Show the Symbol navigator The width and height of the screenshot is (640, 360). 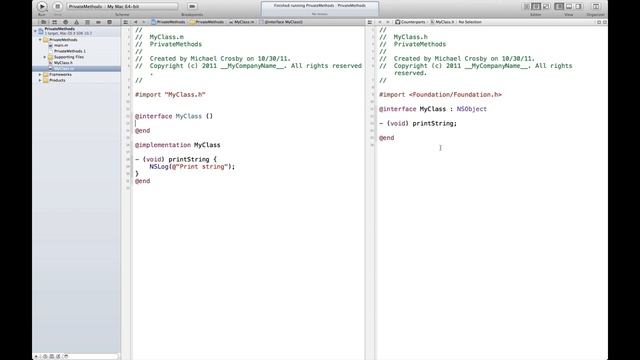pos(54,22)
